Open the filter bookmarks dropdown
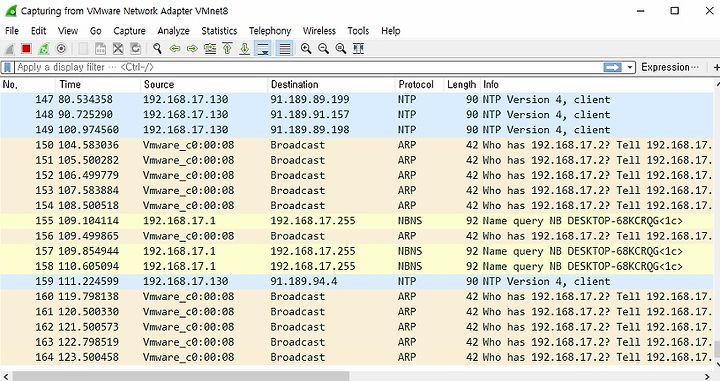The height and width of the screenshot is (381, 720). (x=7, y=67)
